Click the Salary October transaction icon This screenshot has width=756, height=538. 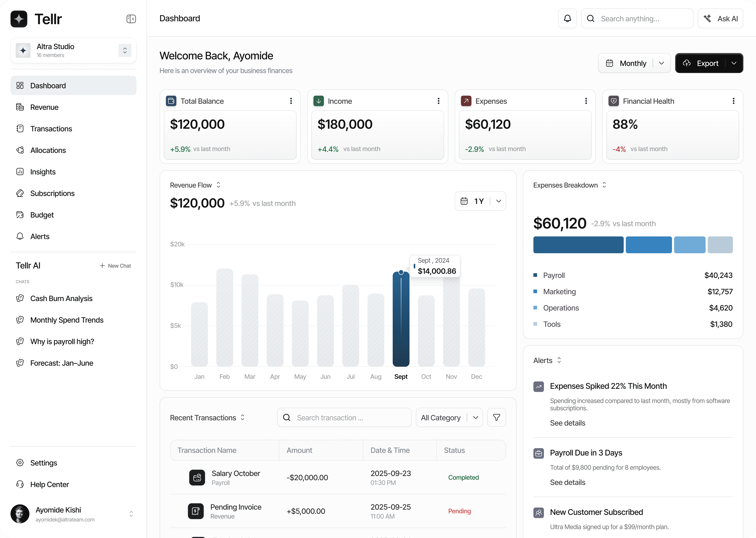[197, 477]
